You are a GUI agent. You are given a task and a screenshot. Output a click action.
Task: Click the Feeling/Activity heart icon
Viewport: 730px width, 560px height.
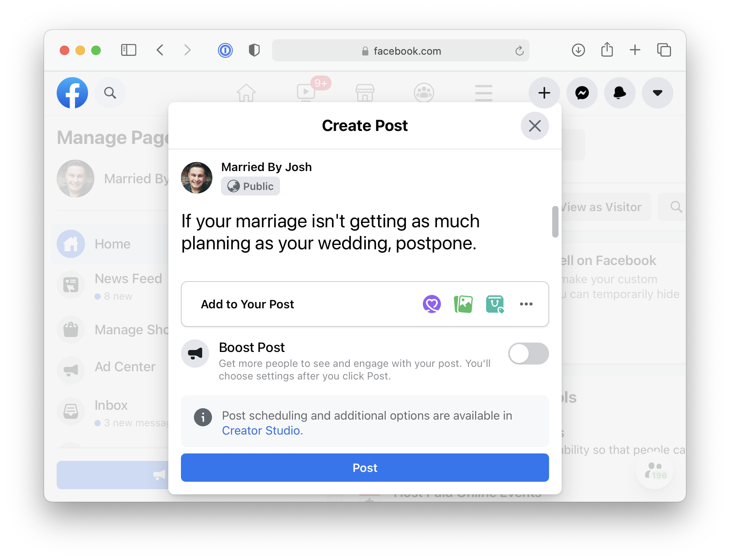click(431, 304)
